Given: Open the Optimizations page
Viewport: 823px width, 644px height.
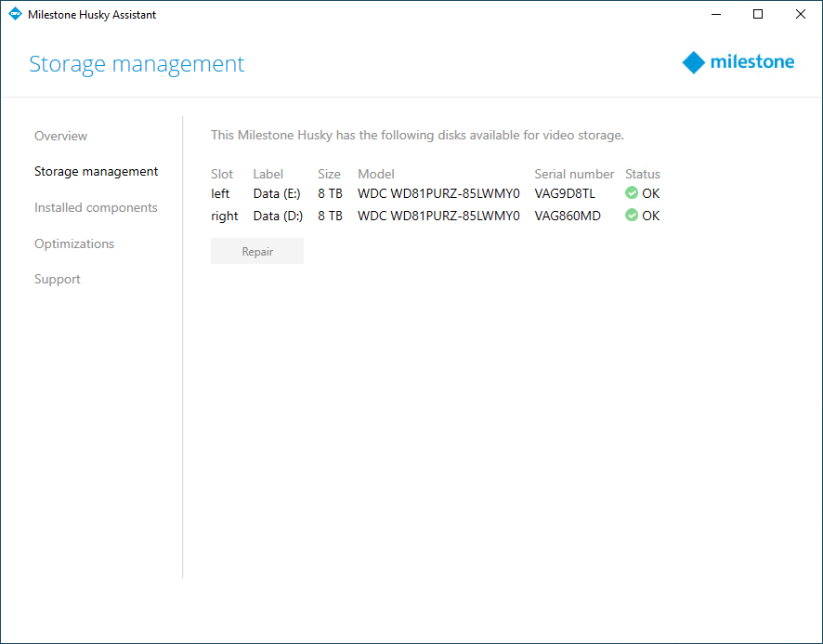Looking at the screenshot, I should 74,243.
